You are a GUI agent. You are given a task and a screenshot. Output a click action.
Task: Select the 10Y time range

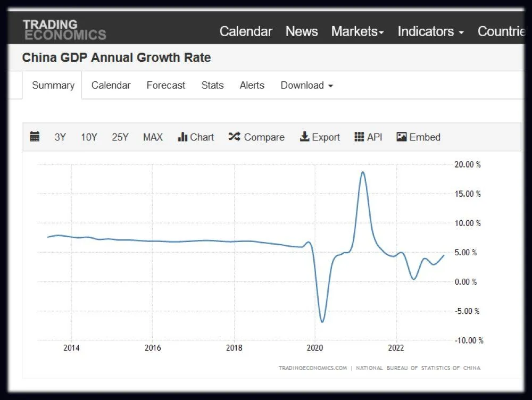pos(89,137)
